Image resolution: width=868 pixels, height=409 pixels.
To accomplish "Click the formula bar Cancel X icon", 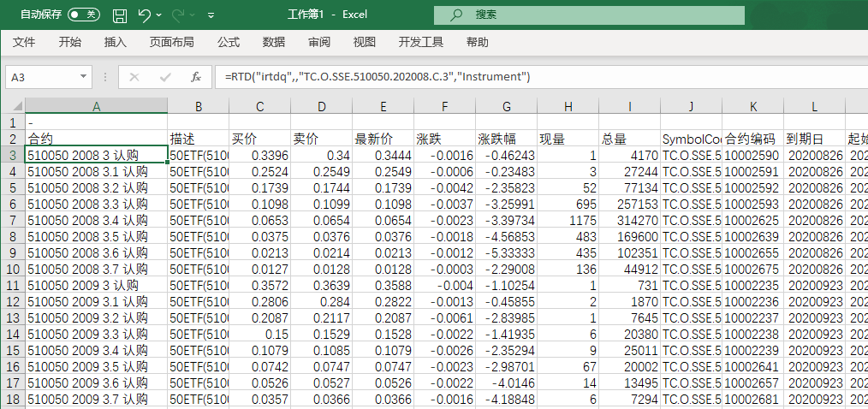I will [134, 77].
